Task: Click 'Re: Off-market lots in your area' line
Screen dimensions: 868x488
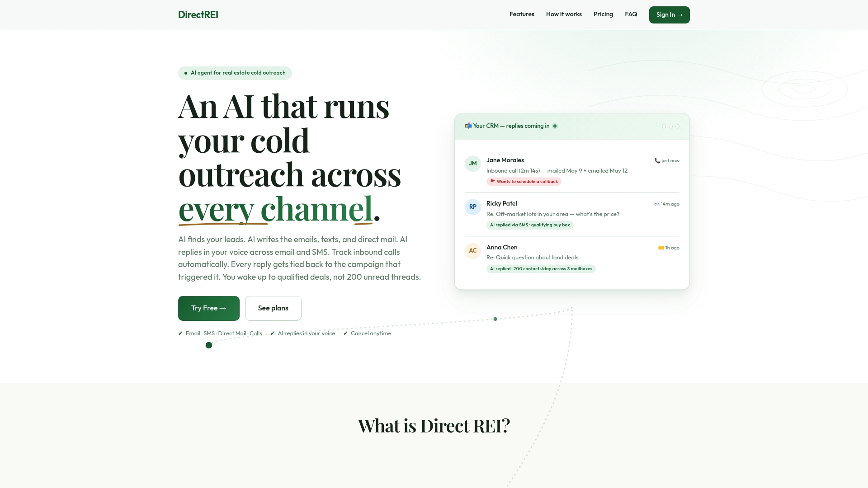Action: pyautogui.click(x=553, y=214)
